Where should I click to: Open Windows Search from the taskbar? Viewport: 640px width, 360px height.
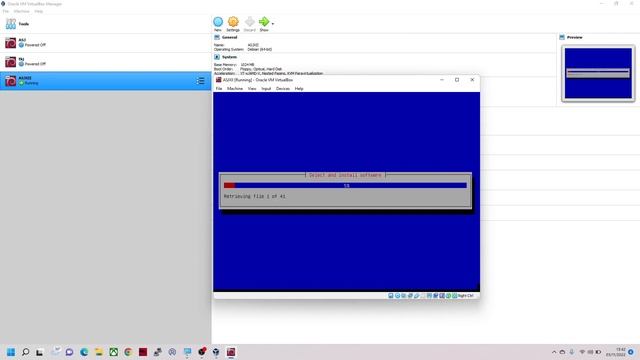click(25, 352)
